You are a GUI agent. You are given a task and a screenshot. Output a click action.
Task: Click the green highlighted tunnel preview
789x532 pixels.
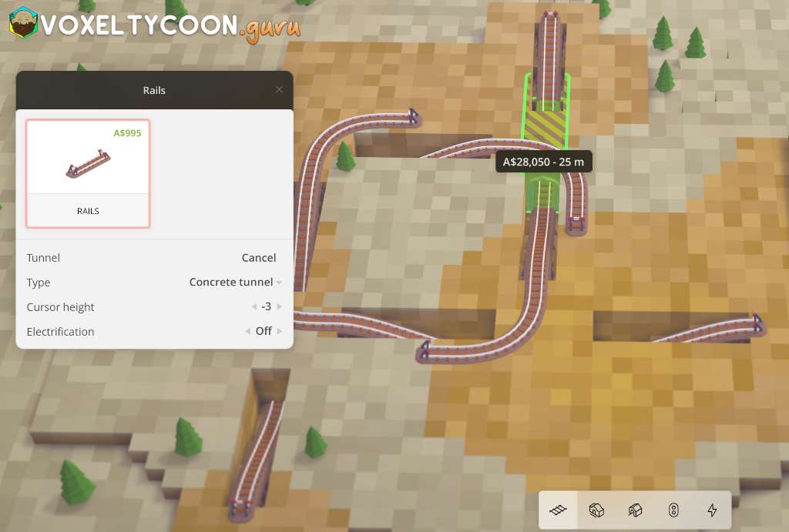[547, 115]
